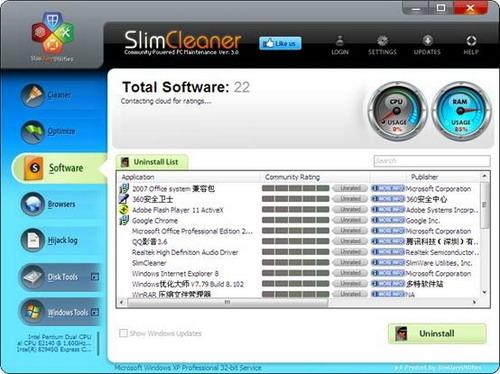Viewport: 500px width, 374px height.
Task: Sort by Publisher column header
Action: pyautogui.click(x=425, y=177)
